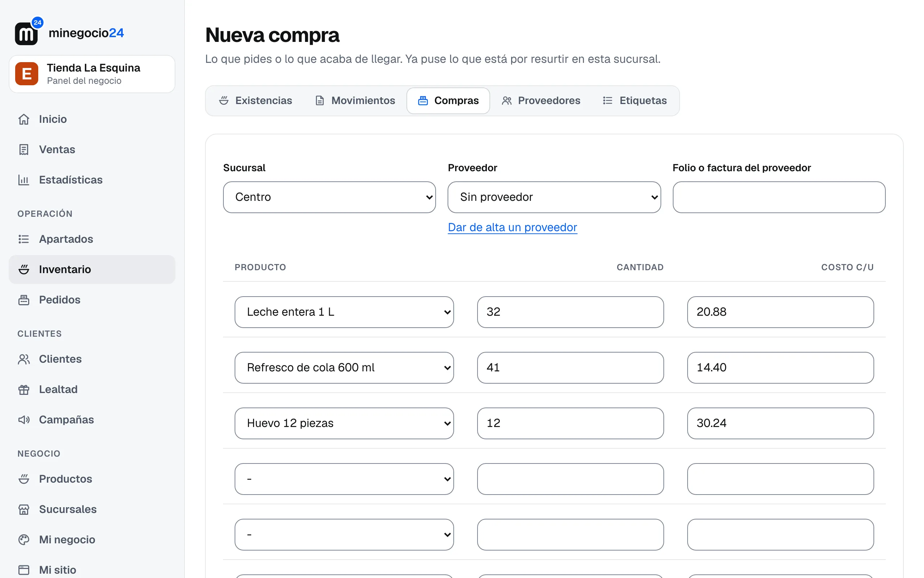Open Ventas receipt icon in sidebar

24,150
